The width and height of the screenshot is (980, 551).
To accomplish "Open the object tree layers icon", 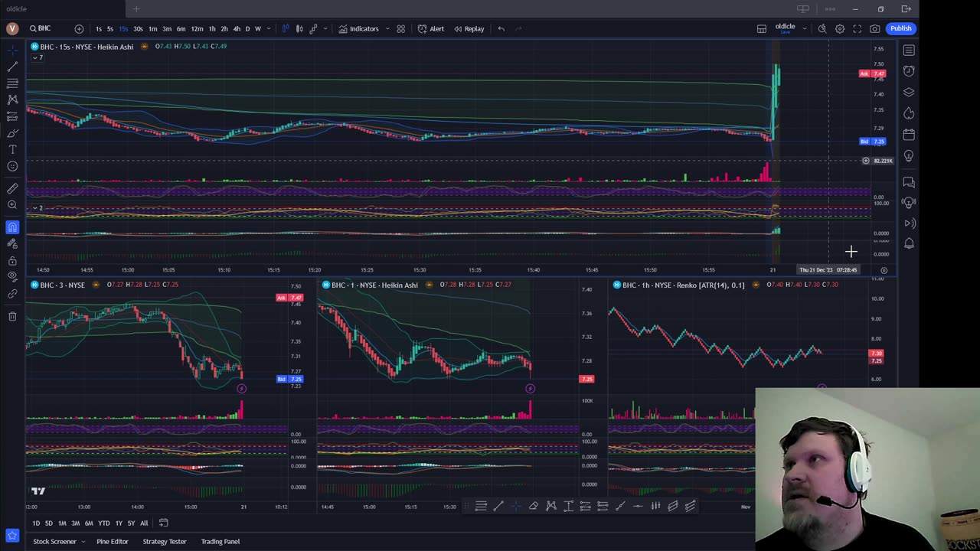I will tap(909, 92).
